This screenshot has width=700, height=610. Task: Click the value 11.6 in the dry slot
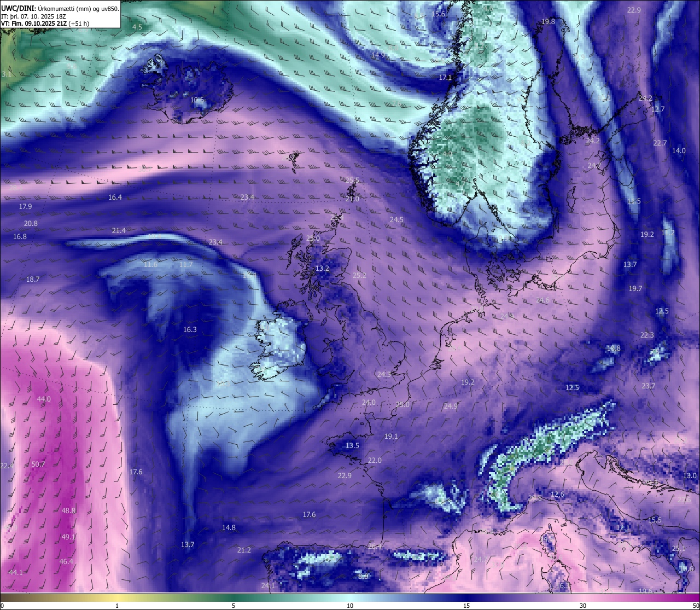[151, 264]
